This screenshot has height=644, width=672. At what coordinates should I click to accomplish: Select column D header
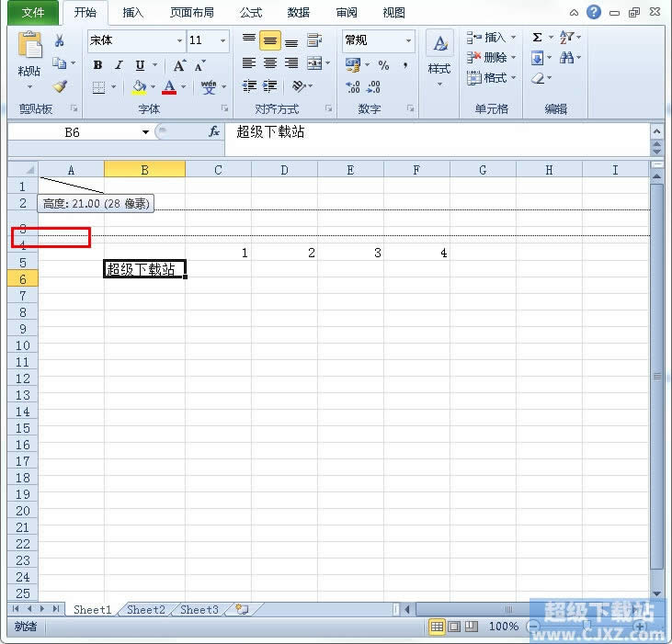click(284, 170)
